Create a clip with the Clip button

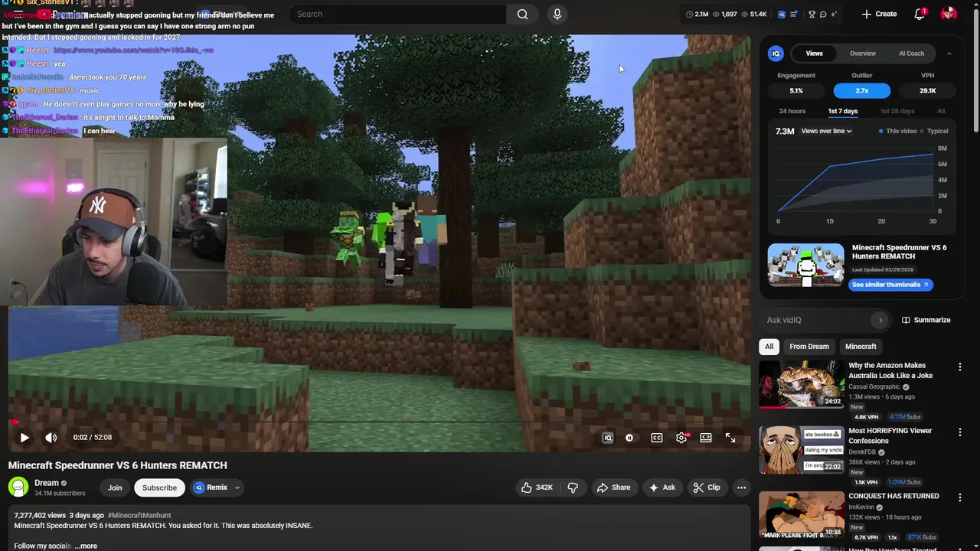(706, 487)
